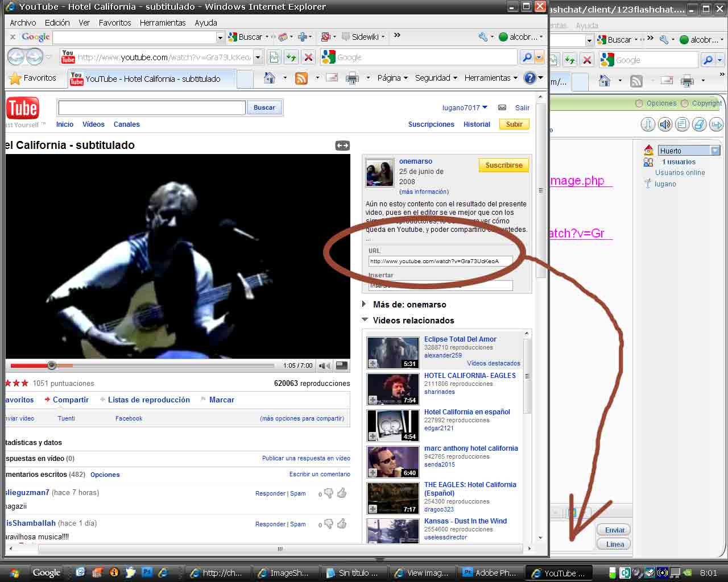This screenshot has height=582, width=728.
Task: Click the RSS feeds icon in the command bar
Action: (x=301, y=78)
